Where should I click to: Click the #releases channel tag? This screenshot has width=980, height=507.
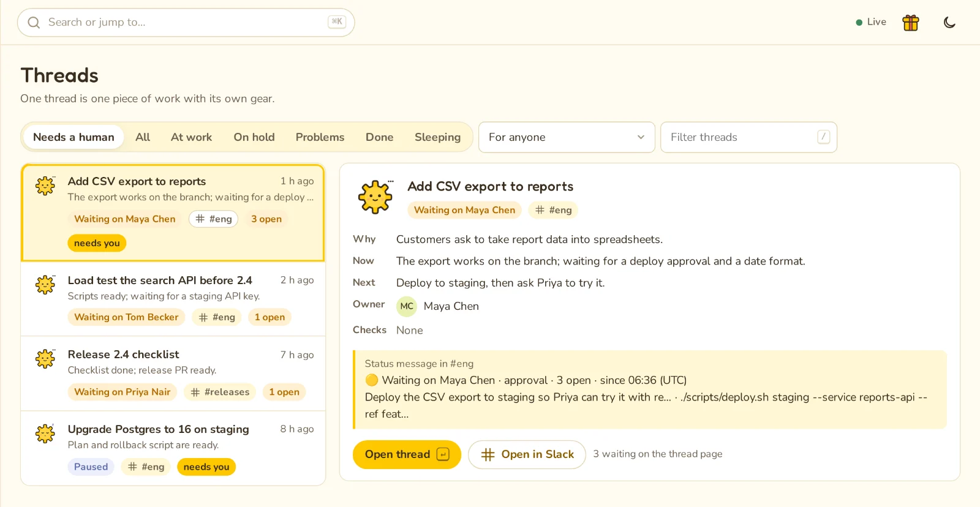click(220, 392)
